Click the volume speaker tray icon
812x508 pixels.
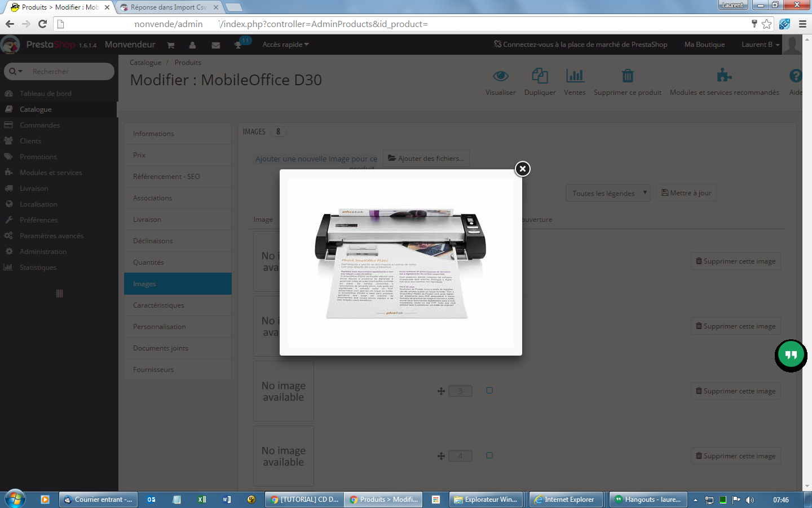click(750, 500)
